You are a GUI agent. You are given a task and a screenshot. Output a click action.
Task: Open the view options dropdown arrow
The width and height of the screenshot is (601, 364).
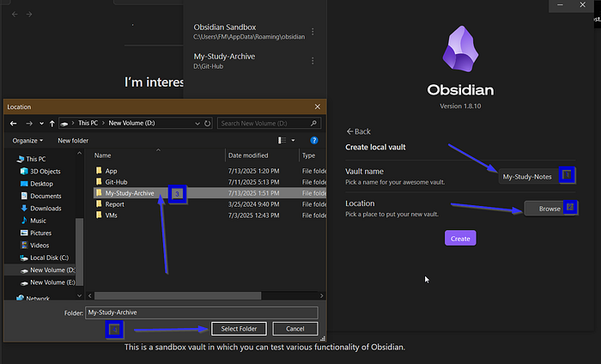pyautogui.click(x=294, y=141)
